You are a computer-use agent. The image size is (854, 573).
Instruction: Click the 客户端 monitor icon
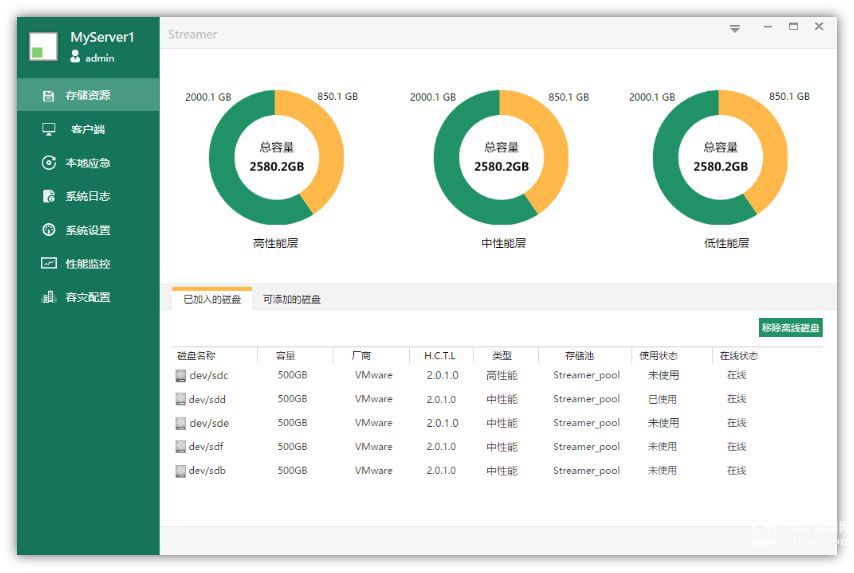tap(48, 129)
